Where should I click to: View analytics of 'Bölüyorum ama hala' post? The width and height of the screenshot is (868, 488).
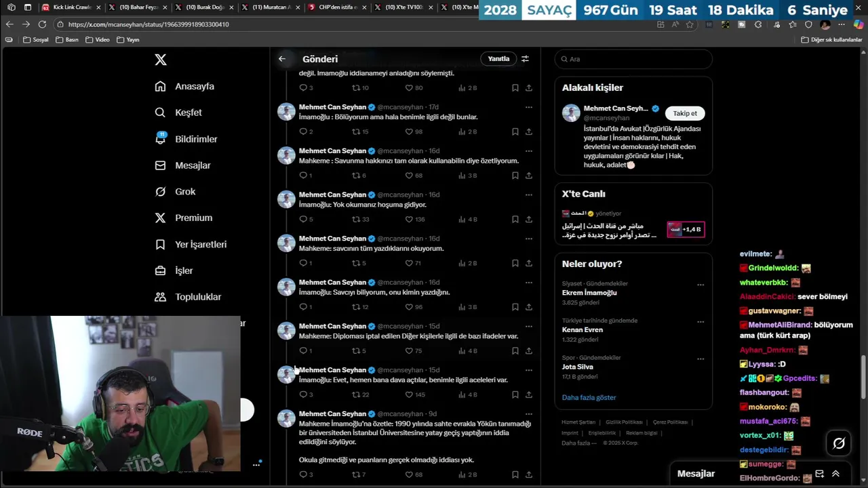[x=468, y=131]
